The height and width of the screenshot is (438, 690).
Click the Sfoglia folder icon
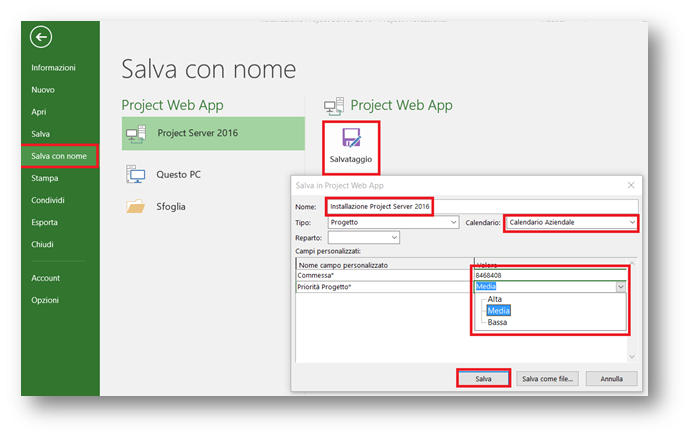click(136, 206)
